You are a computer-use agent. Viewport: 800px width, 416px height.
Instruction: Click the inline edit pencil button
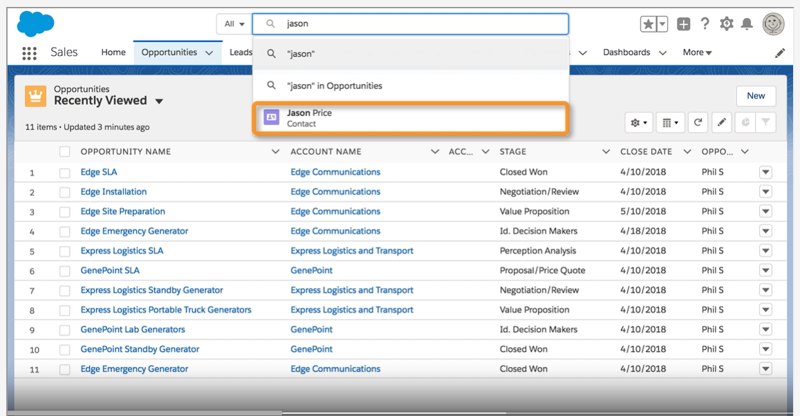(721, 123)
